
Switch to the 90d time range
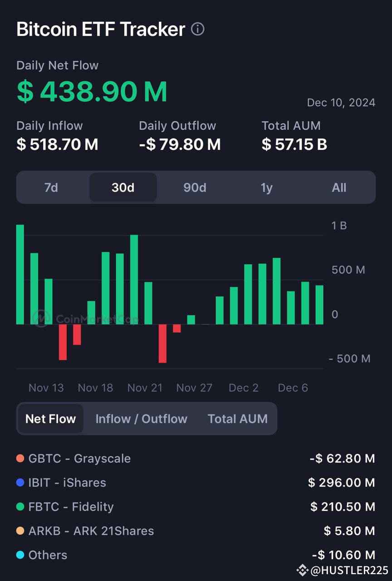[195, 187]
